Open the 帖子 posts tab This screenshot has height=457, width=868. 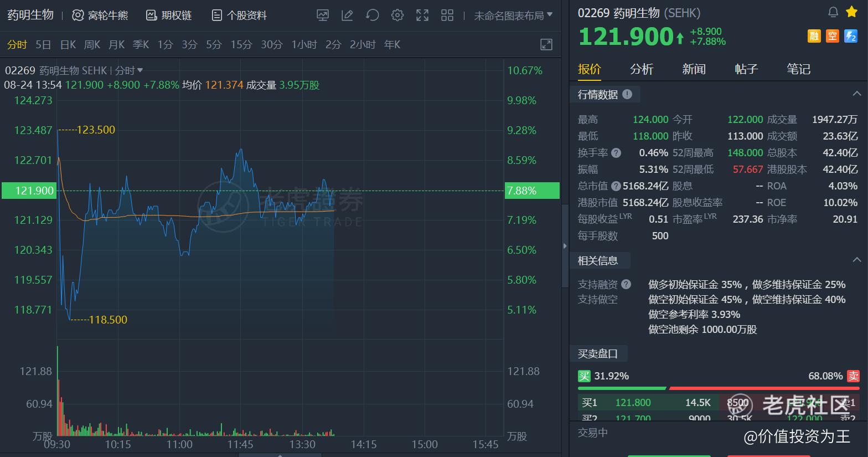tap(746, 69)
